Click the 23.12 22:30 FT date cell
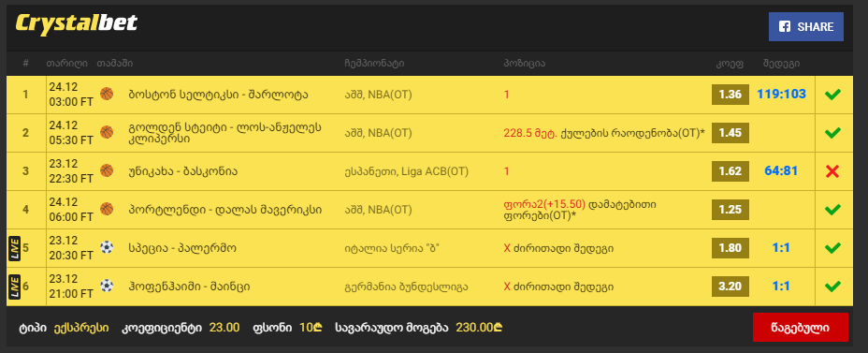This screenshot has height=353, width=868. coord(71,171)
